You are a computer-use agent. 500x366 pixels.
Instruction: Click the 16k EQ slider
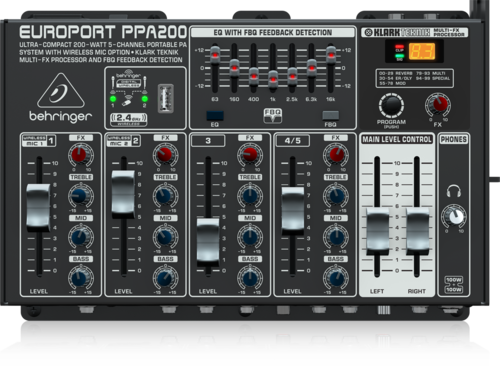tap(331, 55)
